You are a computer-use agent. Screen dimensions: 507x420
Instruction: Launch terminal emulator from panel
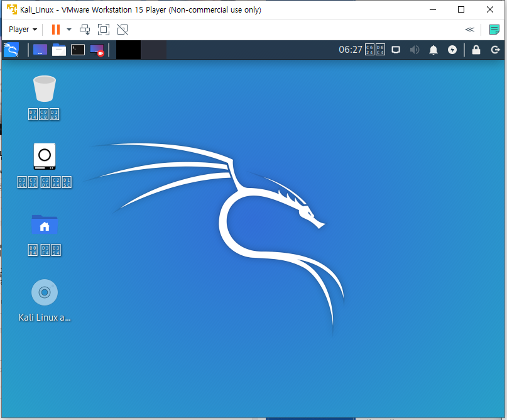point(78,50)
